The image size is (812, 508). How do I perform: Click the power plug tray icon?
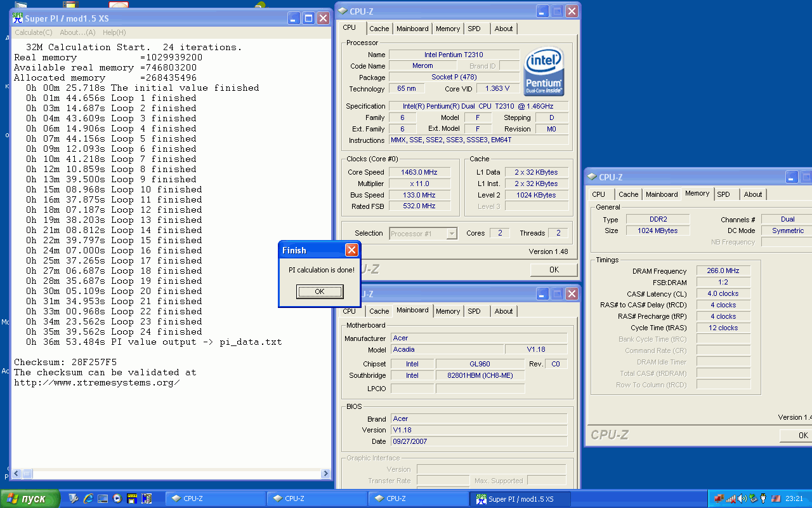coord(763,498)
